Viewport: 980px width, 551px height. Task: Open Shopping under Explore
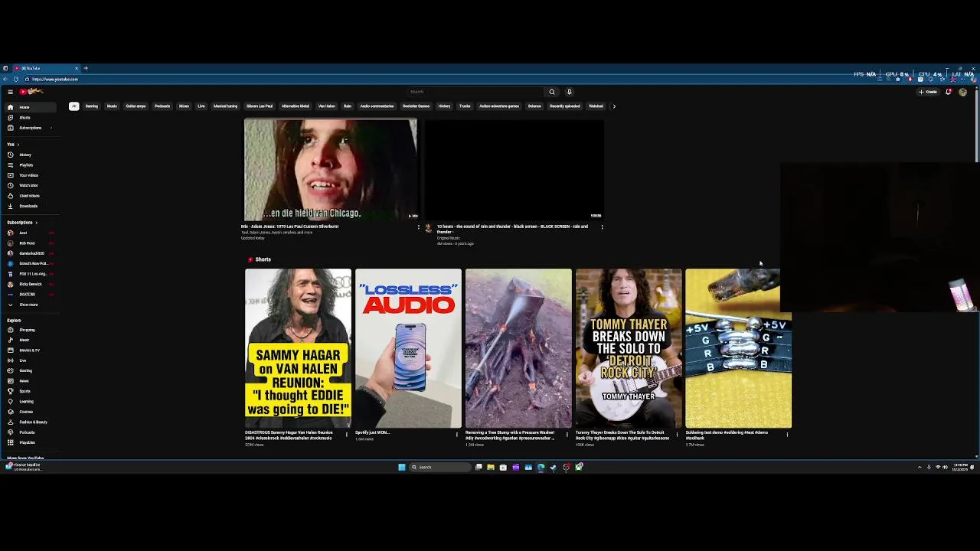pyautogui.click(x=31, y=330)
